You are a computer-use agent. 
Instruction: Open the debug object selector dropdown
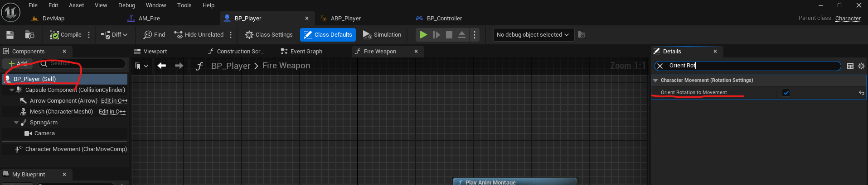pos(533,35)
